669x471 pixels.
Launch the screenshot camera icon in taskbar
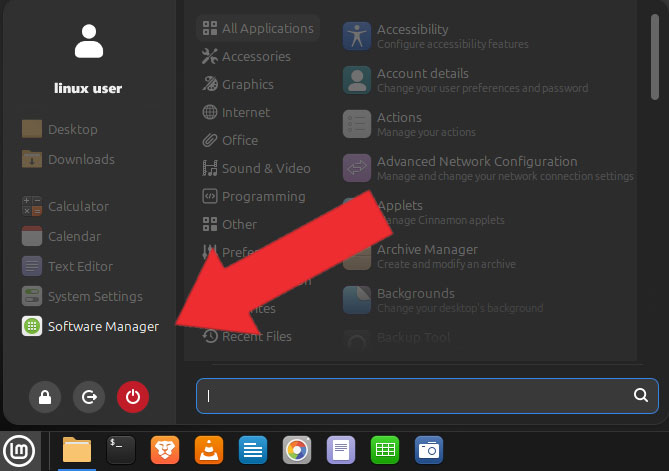429,450
